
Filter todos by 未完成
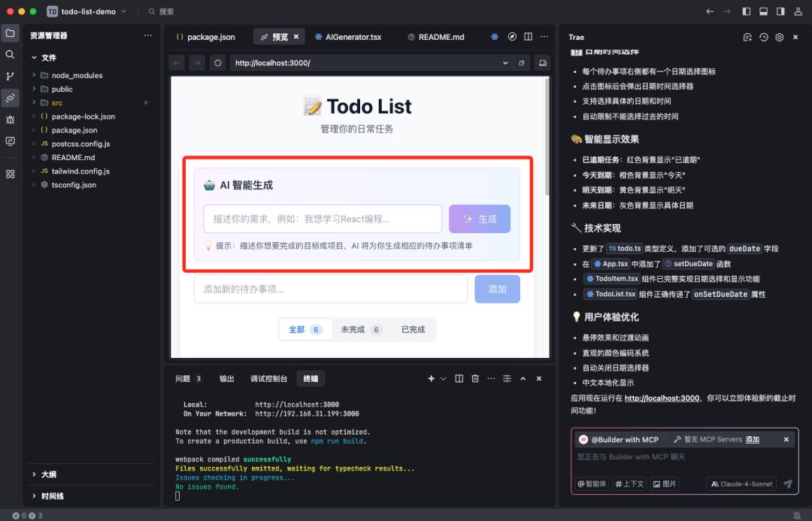click(x=361, y=329)
